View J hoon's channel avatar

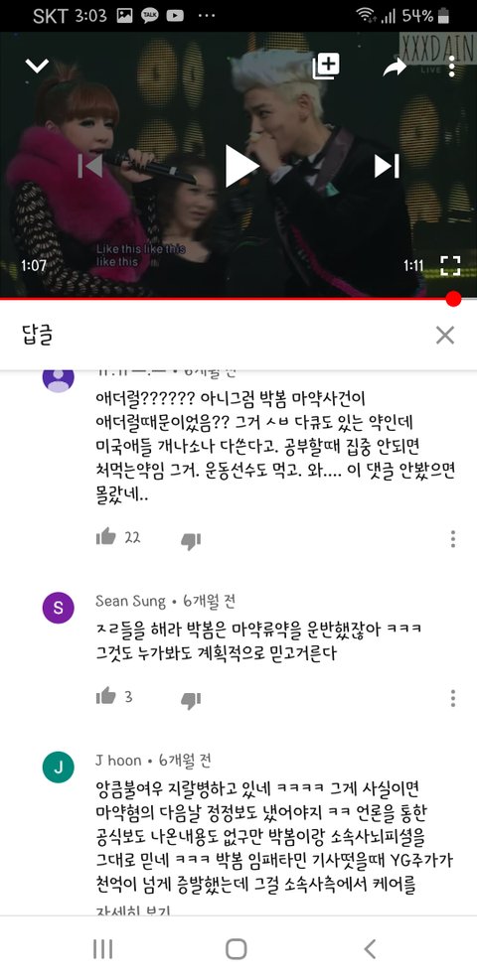coord(59,768)
